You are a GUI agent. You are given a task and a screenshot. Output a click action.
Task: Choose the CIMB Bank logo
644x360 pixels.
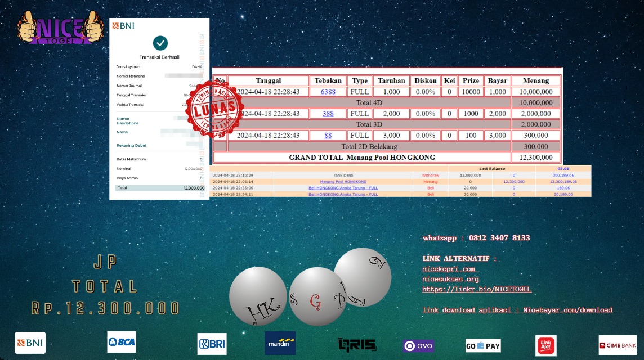point(618,345)
